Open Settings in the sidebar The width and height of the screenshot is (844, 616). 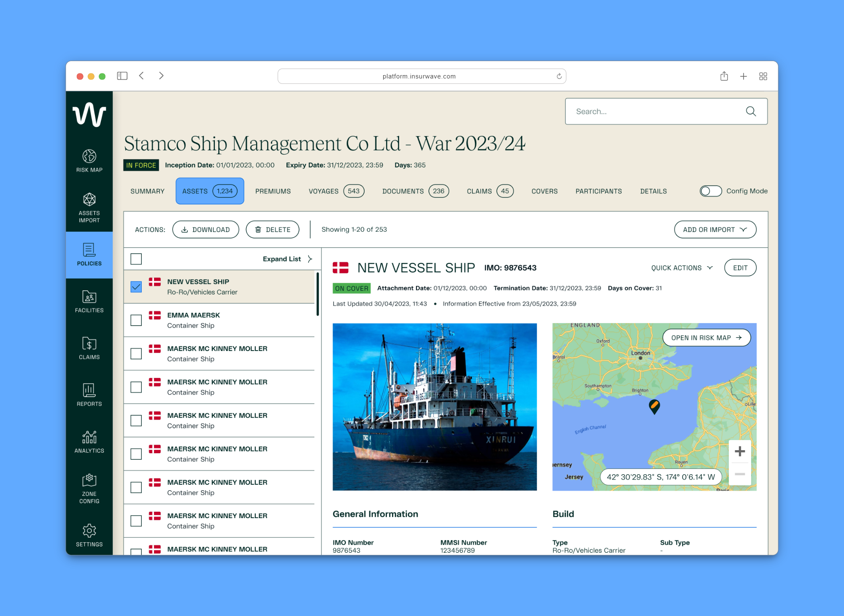tap(89, 536)
